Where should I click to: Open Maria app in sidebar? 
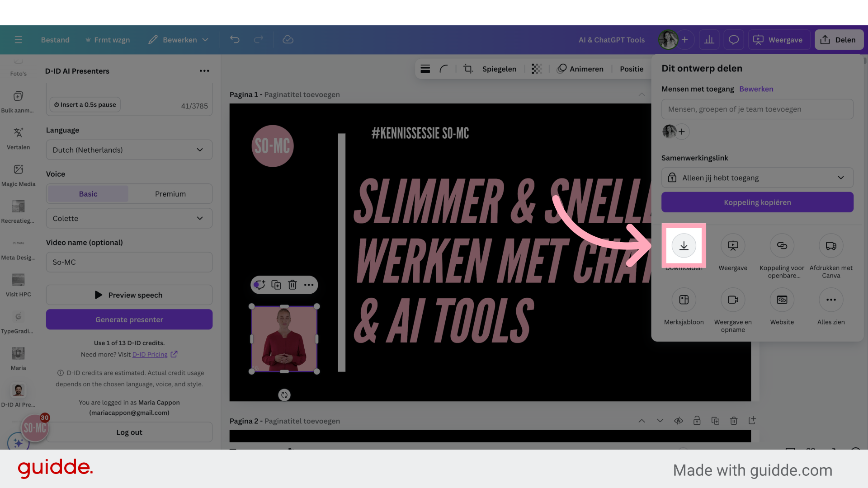click(x=18, y=359)
